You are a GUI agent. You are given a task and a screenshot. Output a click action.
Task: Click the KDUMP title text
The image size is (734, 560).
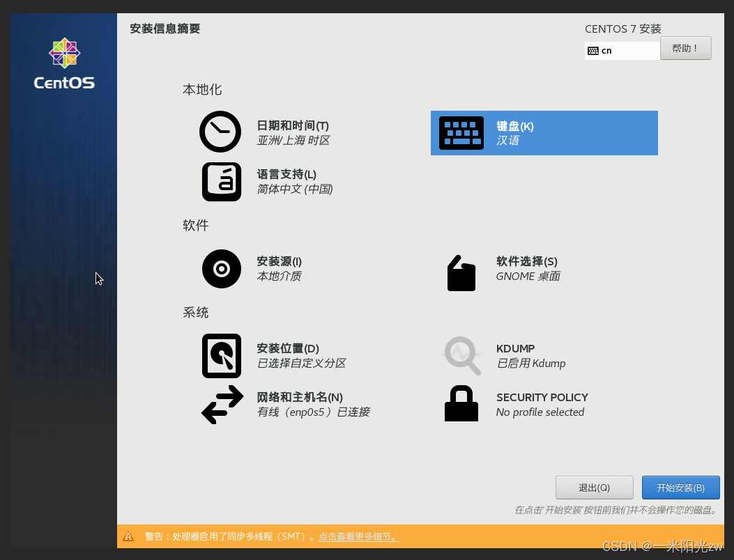tap(515, 348)
